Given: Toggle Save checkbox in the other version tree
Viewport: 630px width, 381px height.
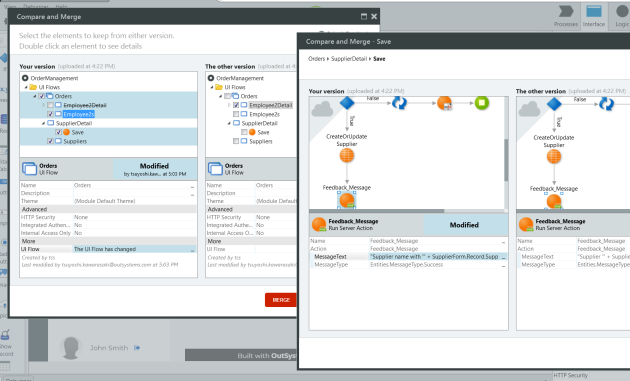Looking at the screenshot, I should click(x=244, y=132).
